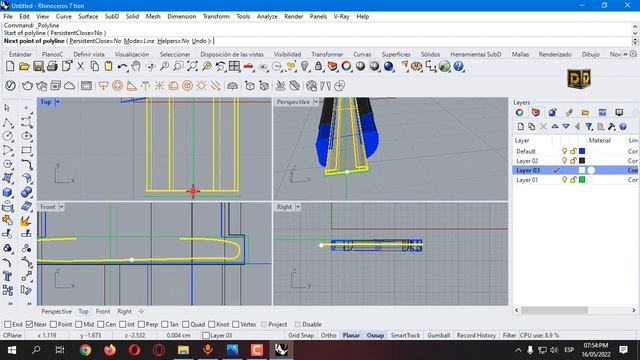Enable the Point osnap checkbox
This screenshot has width=640, height=360.
coord(53,324)
